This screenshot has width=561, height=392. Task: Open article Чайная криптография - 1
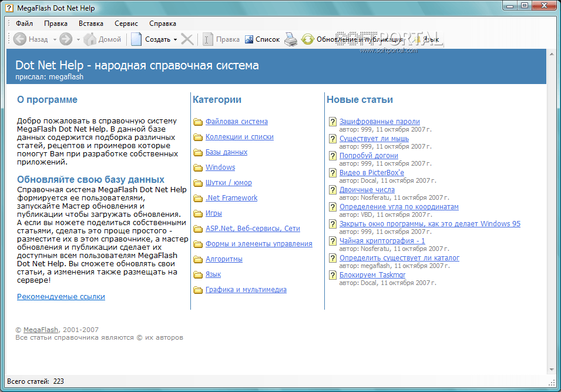[382, 241]
